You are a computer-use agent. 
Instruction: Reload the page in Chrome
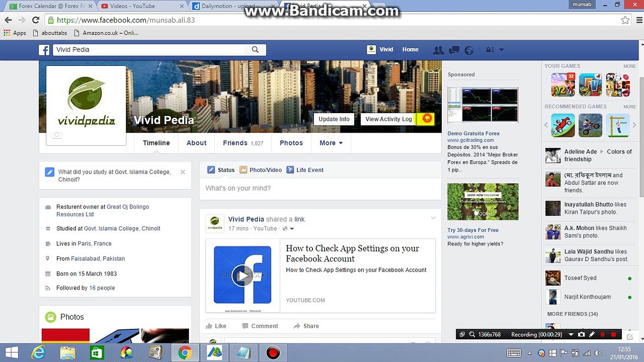[35, 20]
